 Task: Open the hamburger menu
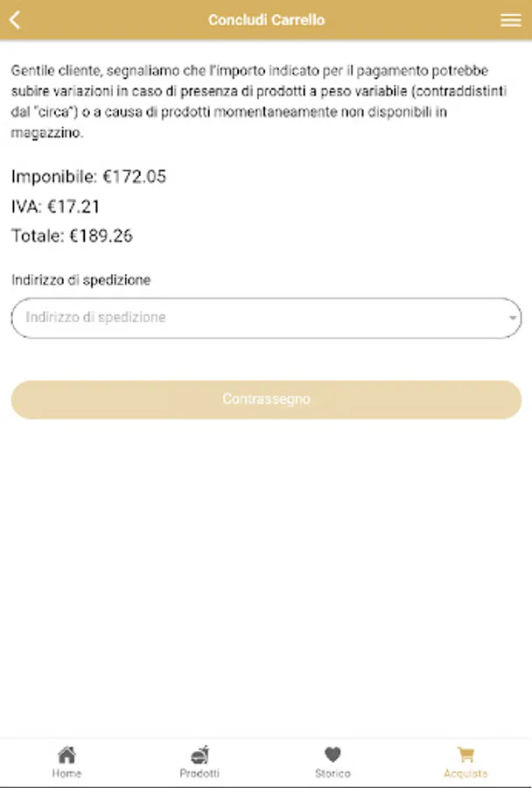tap(510, 20)
